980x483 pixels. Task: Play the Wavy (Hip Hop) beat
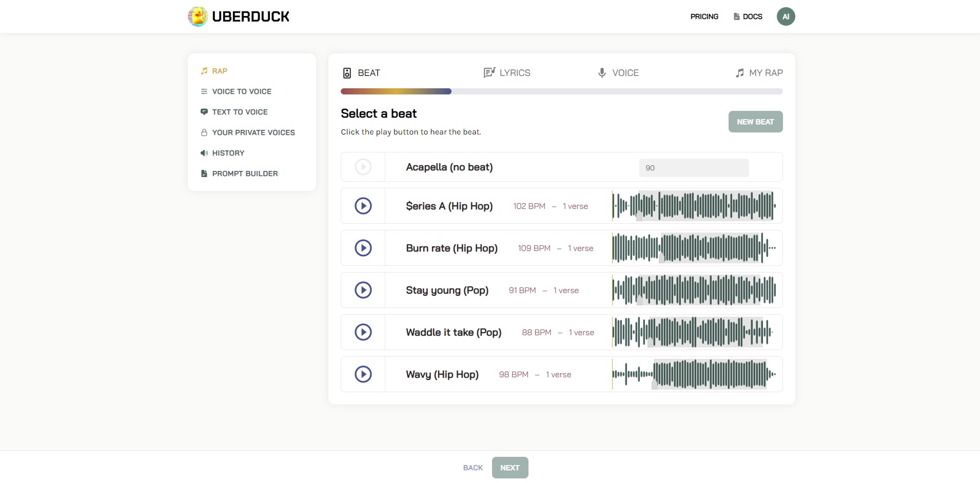point(363,374)
